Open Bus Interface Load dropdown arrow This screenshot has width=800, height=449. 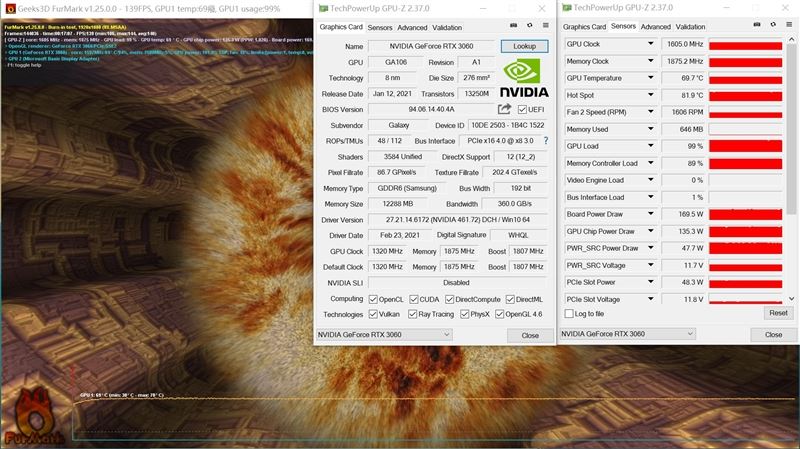tap(651, 197)
